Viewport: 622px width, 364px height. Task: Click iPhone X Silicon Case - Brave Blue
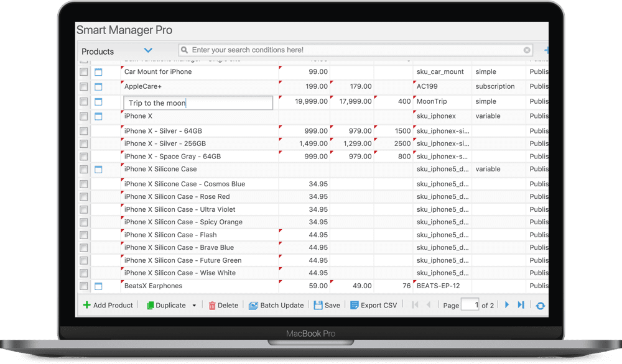pyautogui.click(x=179, y=248)
